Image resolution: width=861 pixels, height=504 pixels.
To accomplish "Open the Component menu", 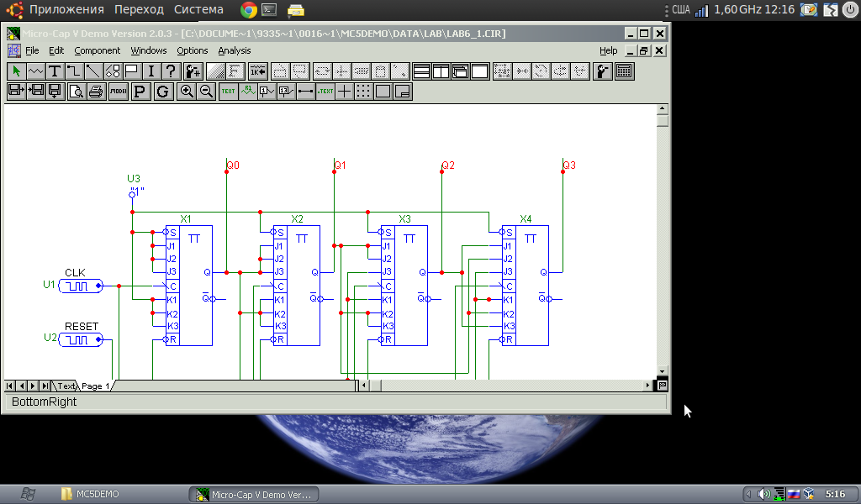I will tap(98, 50).
